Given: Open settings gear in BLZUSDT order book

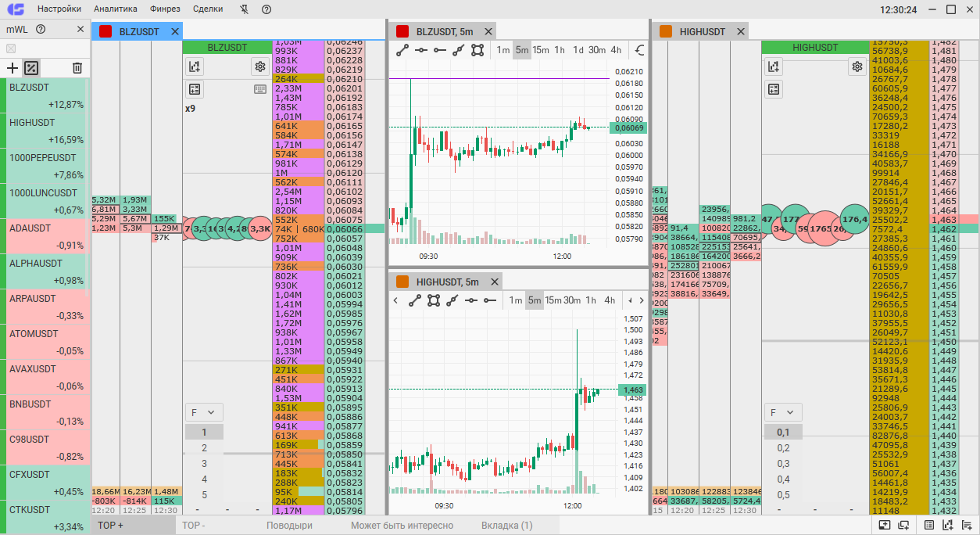Looking at the screenshot, I should point(260,66).
